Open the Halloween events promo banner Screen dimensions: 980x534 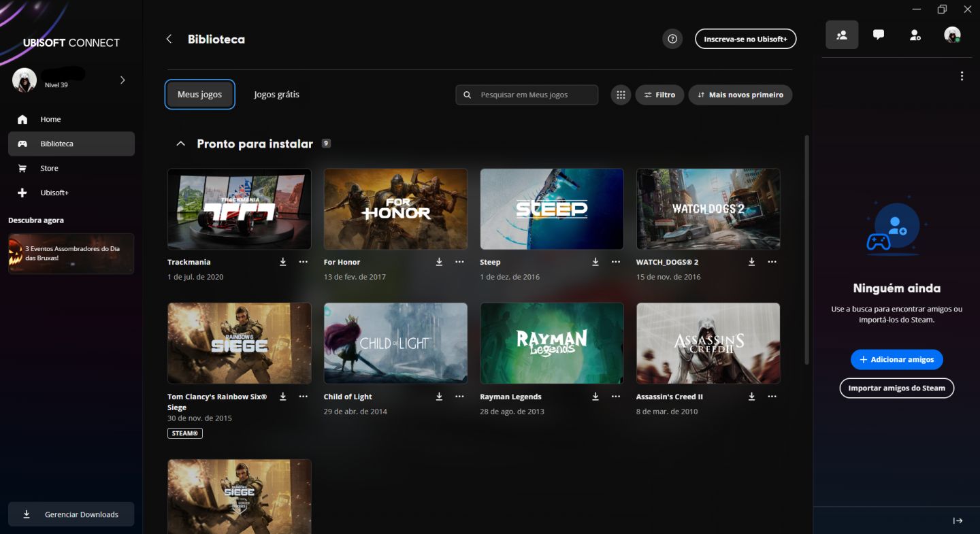(71, 254)
